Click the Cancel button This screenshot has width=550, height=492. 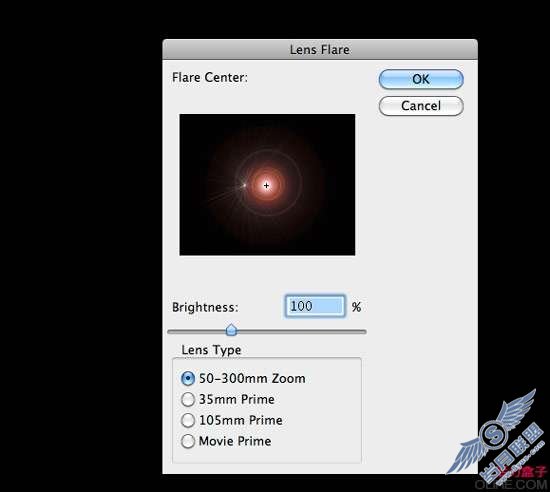point(421,106)
